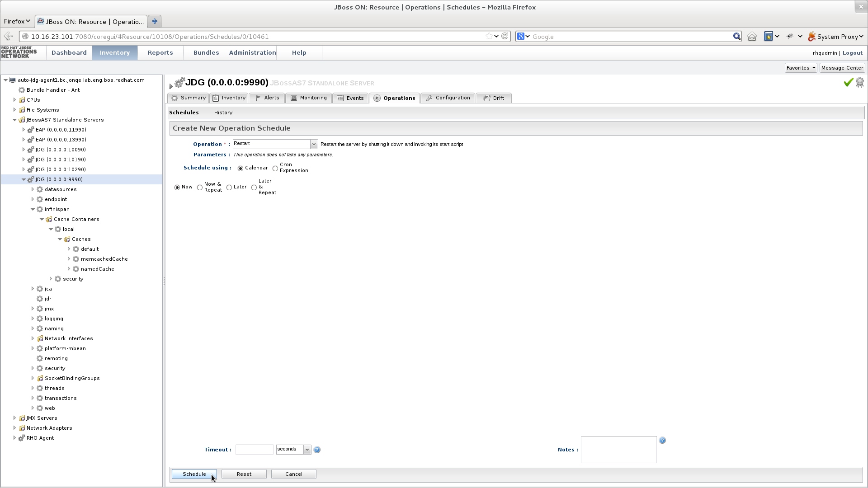The height and width of the screenshot is (488, 868).
Task: Open the Administration menu
Action: tap(252, 53)
